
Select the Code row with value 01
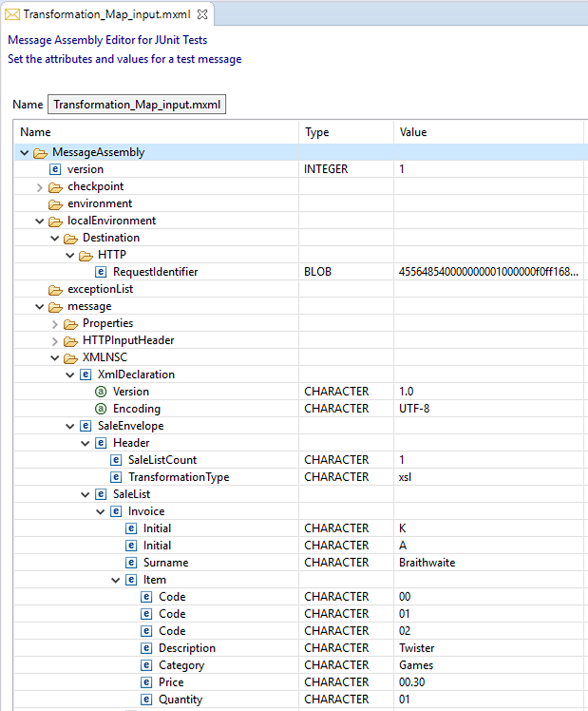(298, 614)
